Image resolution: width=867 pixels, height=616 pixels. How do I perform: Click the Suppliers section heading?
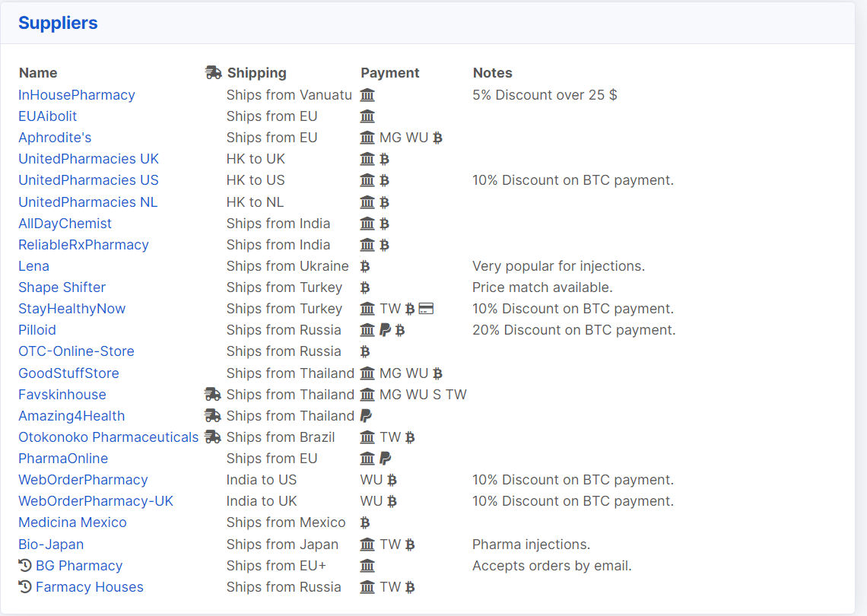(x=58, y=24)
